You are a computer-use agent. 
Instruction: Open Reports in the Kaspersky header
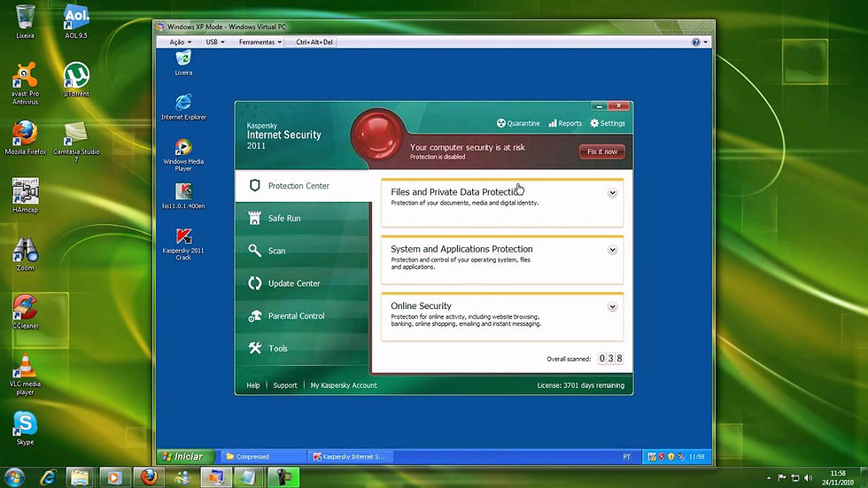point(565,123)
